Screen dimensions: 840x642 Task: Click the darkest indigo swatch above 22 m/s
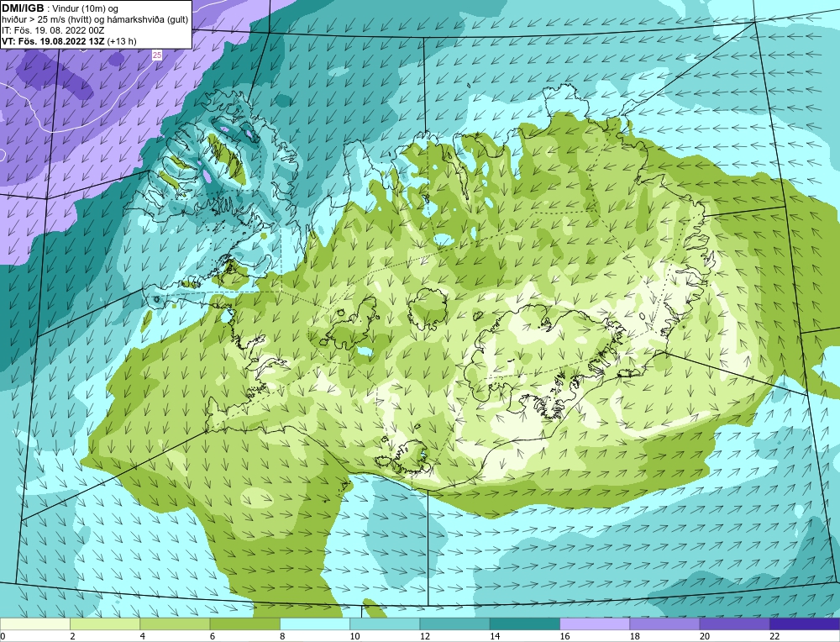805,624
